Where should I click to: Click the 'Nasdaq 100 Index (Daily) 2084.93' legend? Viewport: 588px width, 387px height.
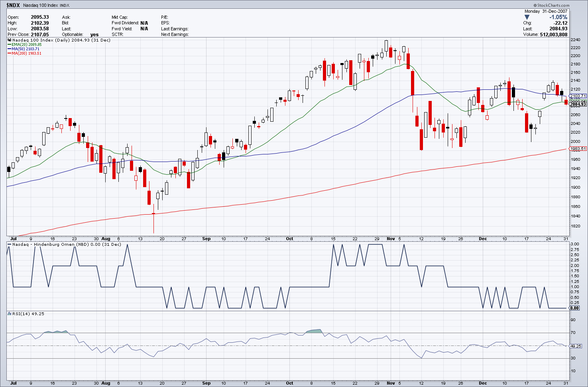pyautogui.click(x=61, y=40)
